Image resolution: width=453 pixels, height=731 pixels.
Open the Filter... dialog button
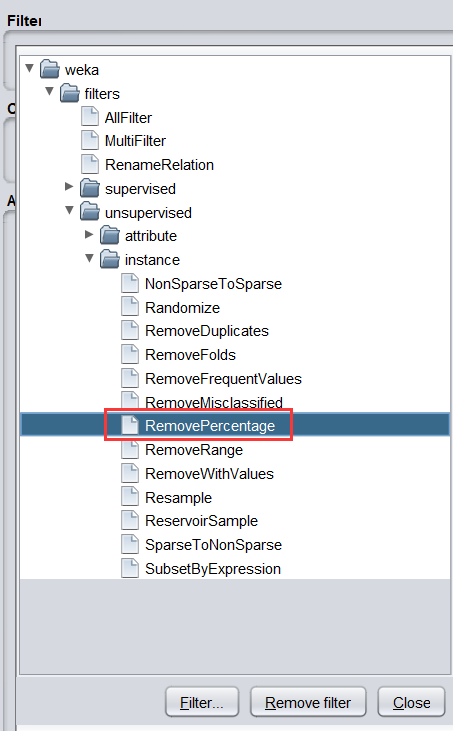(202, 702)
